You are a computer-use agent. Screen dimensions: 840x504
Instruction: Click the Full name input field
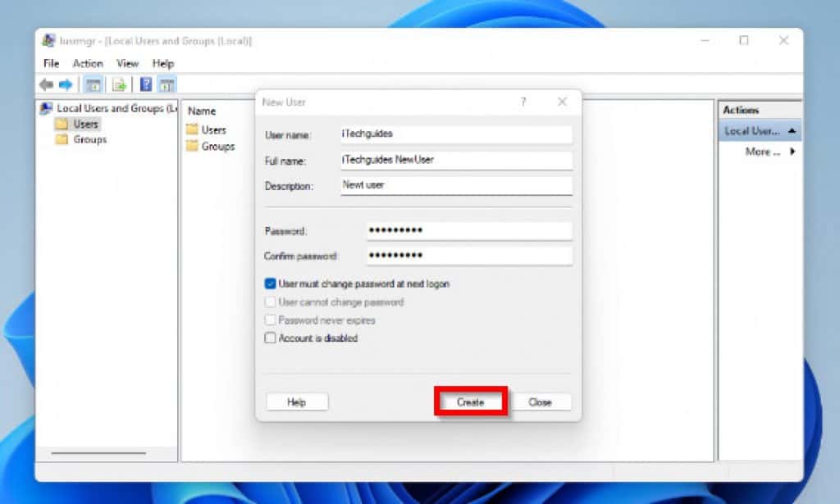click(x=456, y=160)
